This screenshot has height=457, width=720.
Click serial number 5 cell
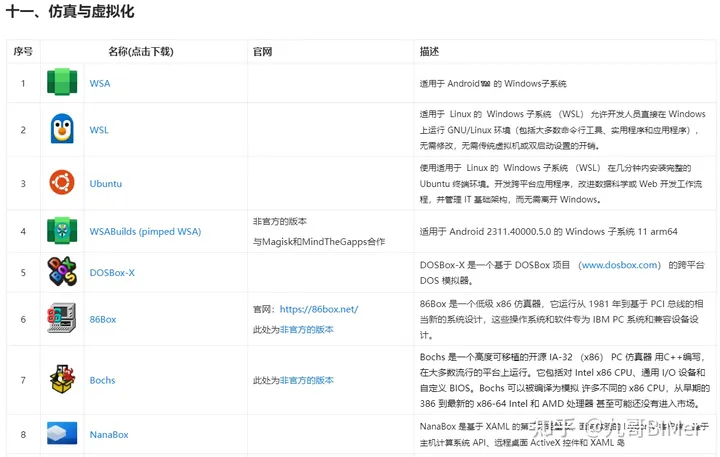point(23,273)
